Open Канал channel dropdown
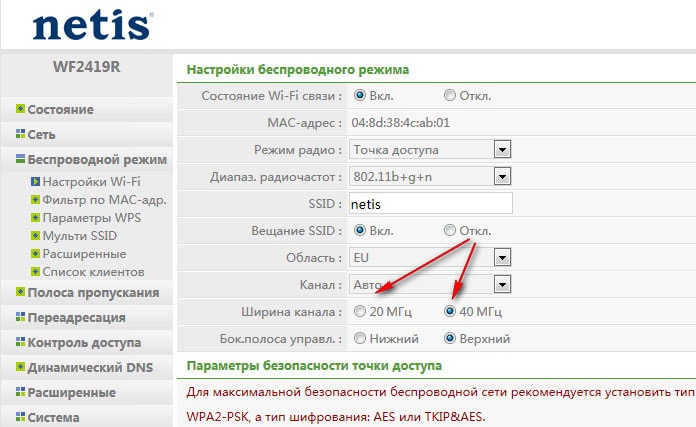Screen dimensions: 696x427 (430, 285)
